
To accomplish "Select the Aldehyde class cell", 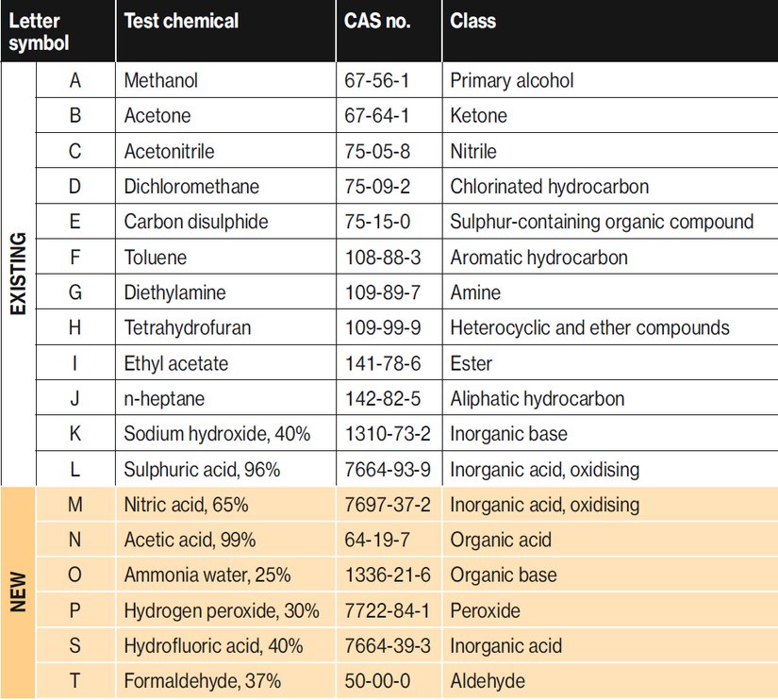I will [488, 681].
